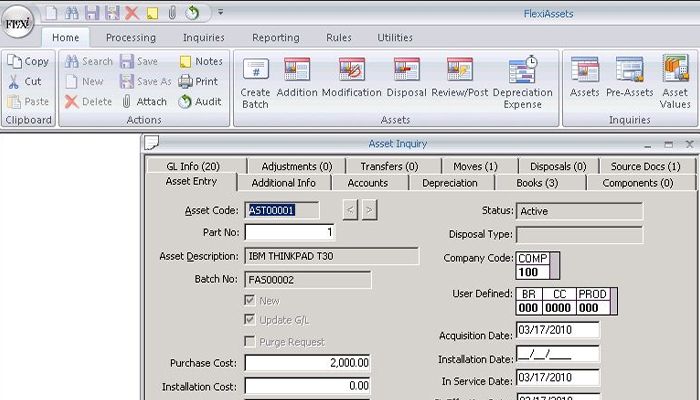Click the Purchase Cost input field

click(309, 363)
